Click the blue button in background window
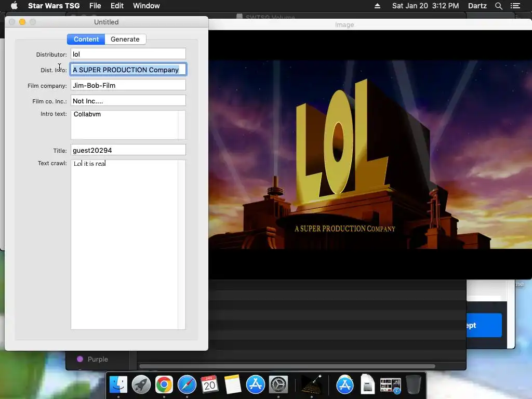Viewport: 532px width, 399px height. pos(484,325)
